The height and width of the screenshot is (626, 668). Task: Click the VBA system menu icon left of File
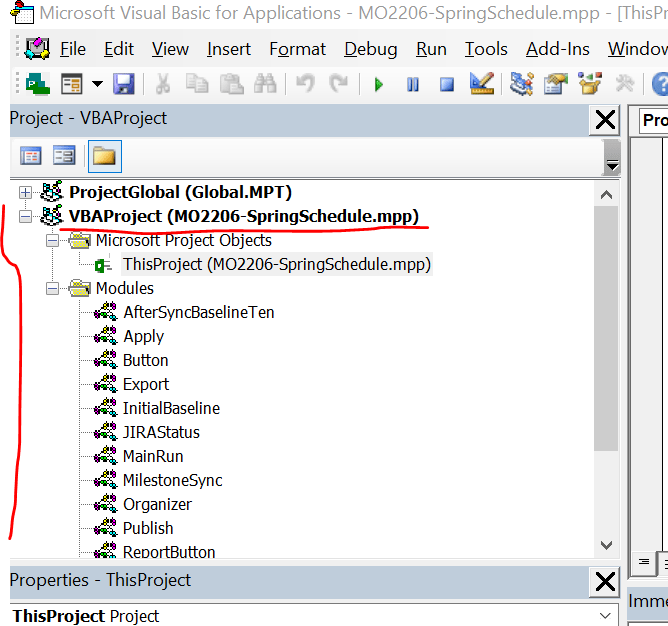coord(37,49)
